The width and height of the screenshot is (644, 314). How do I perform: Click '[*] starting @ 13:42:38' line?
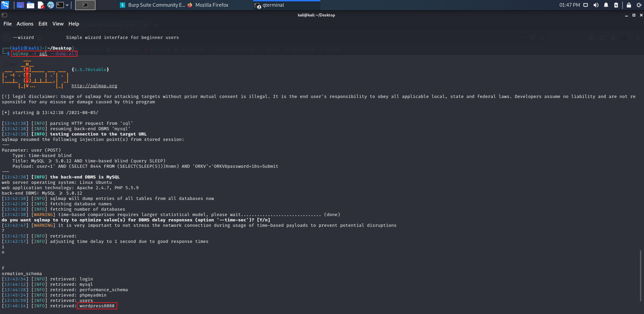(x=50, y=113)
